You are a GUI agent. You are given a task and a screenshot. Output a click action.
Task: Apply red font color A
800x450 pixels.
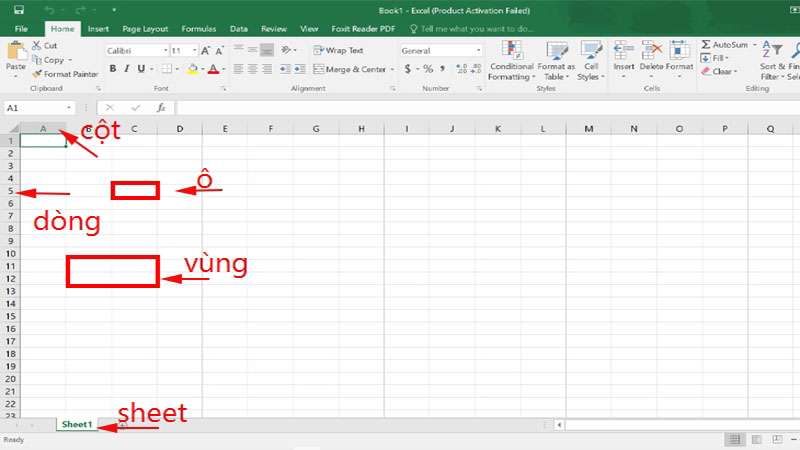pyautogui.click(x=214, y=69)
